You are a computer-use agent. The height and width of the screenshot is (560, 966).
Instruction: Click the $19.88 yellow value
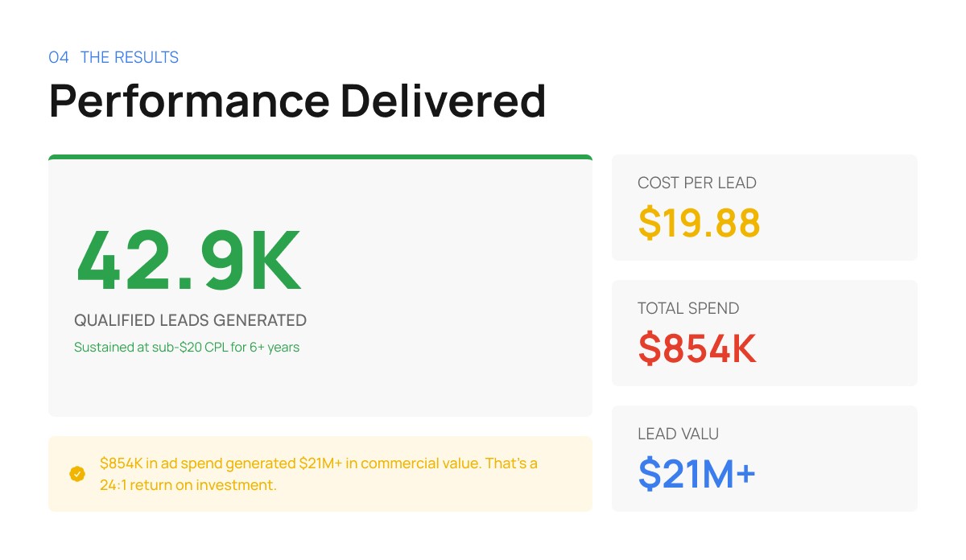click(x=699, y=223)
